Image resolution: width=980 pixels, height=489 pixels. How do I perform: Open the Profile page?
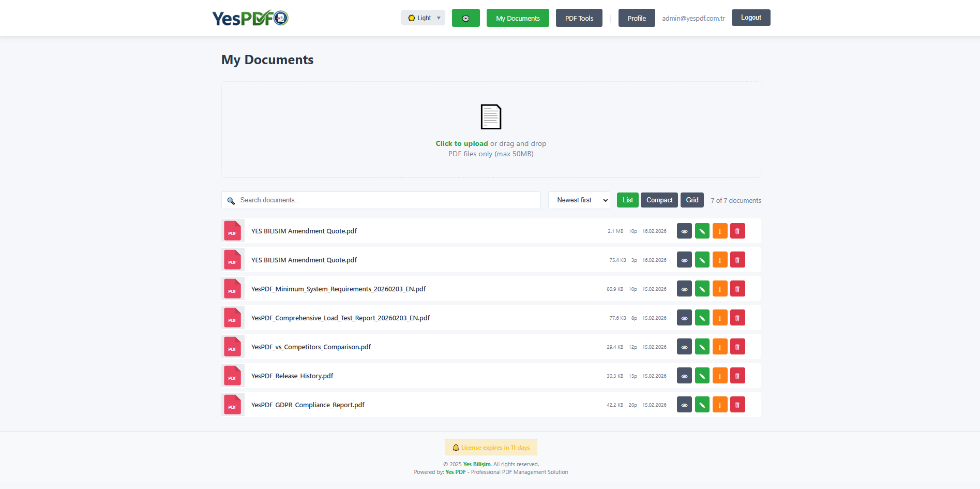point(637,18)
